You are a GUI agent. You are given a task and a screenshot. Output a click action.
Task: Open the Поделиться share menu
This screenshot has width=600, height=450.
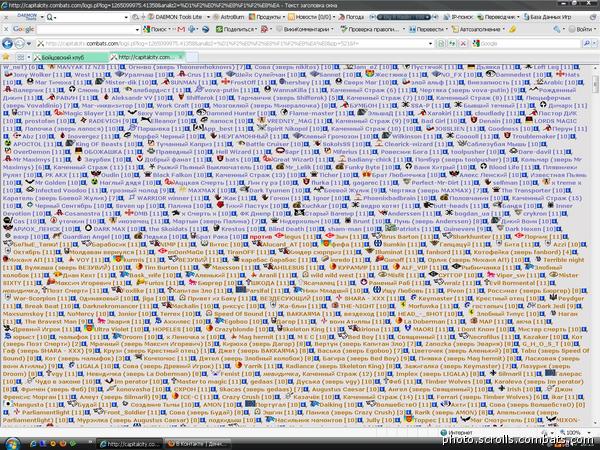click(236, 29)
